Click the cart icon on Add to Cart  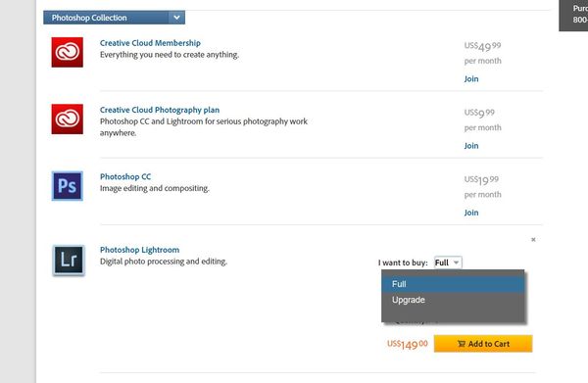click(461, 344)
